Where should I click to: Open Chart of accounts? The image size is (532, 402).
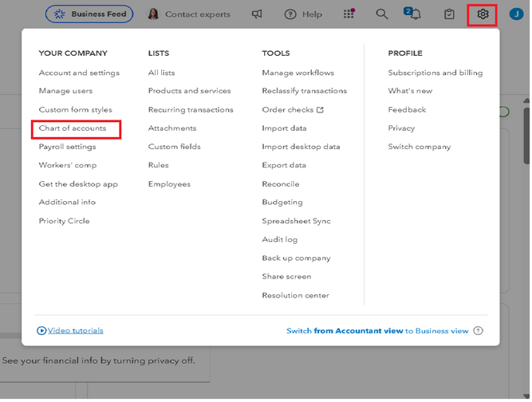click(x=73, y=128)
